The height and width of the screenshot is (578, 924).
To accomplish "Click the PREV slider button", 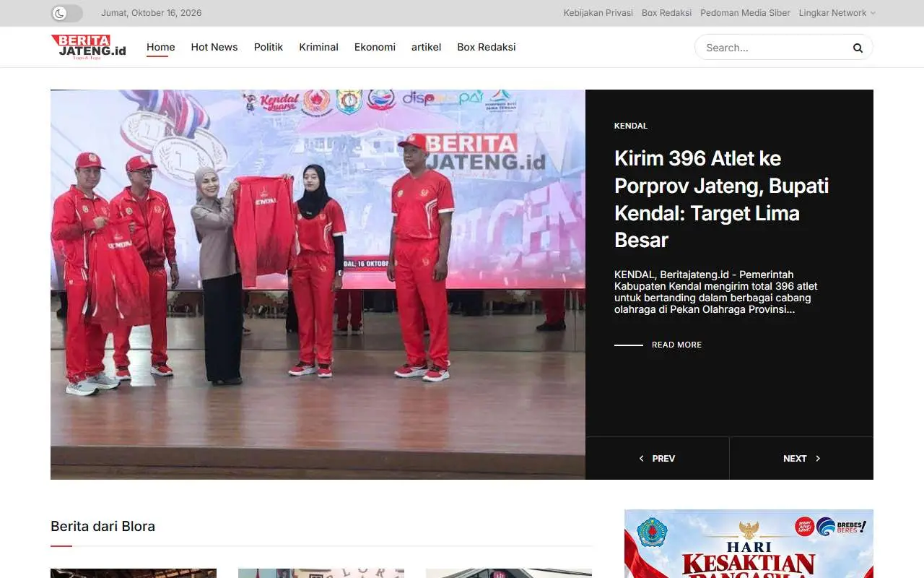I will point(657,458).
